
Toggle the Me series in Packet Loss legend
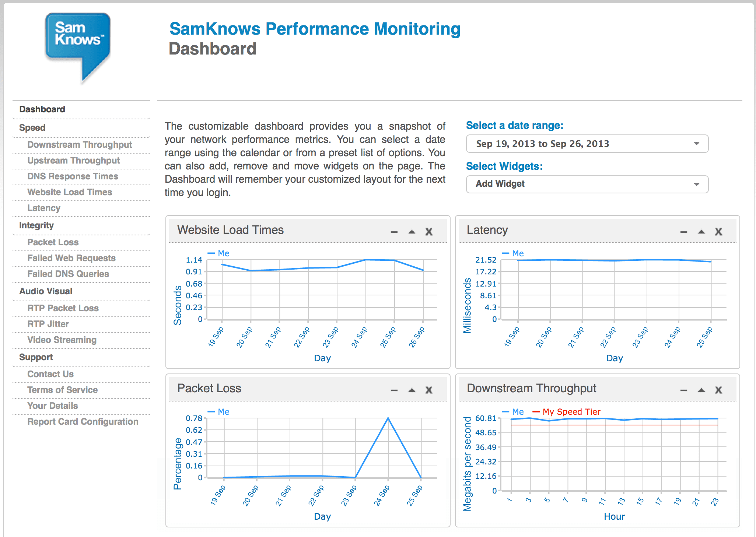219,412
